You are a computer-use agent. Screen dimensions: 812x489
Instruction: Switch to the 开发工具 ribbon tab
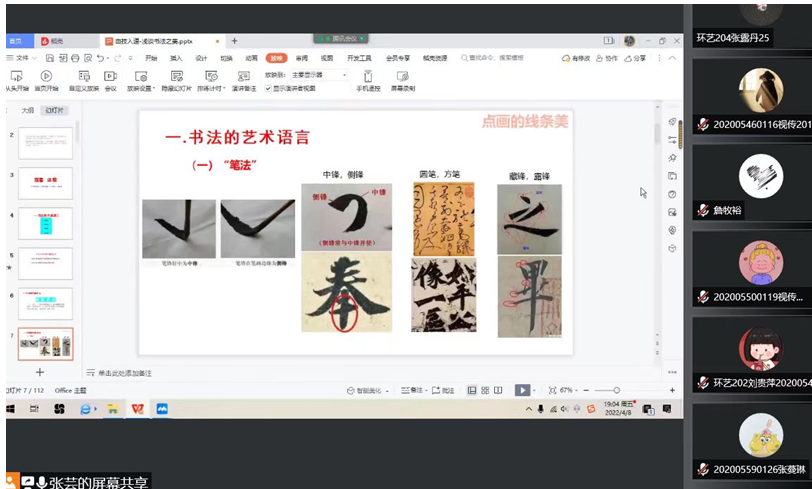click(x=359, y=58)
